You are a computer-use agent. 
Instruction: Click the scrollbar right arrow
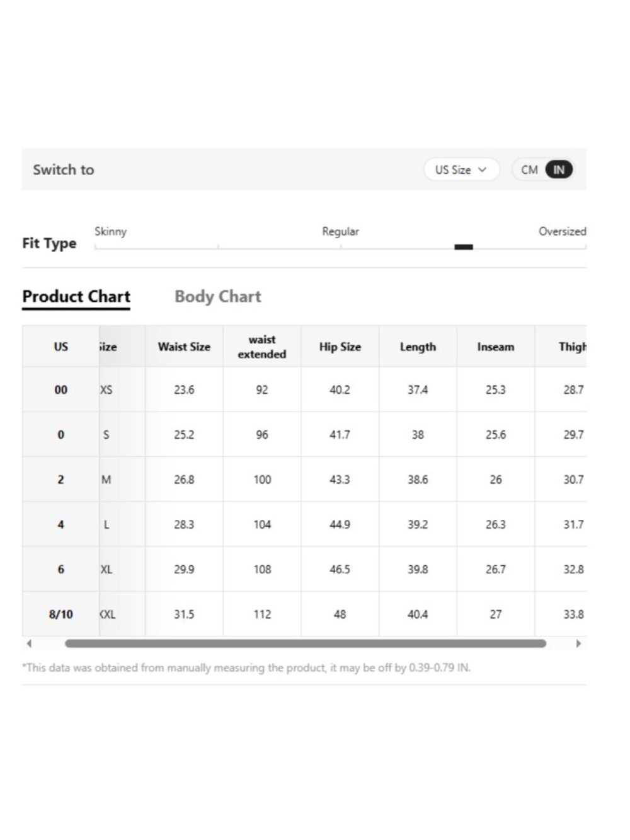(x=578, y=643)
